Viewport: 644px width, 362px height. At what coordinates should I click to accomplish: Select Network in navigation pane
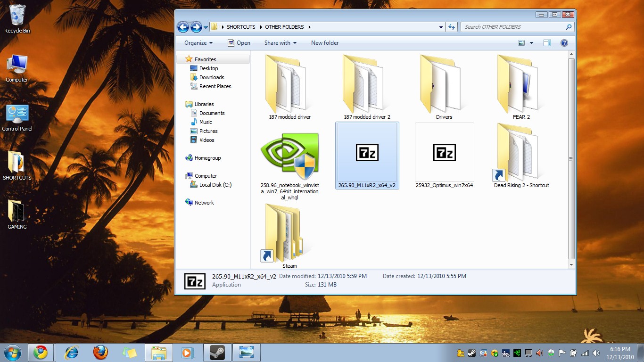(x=200, y=203)
